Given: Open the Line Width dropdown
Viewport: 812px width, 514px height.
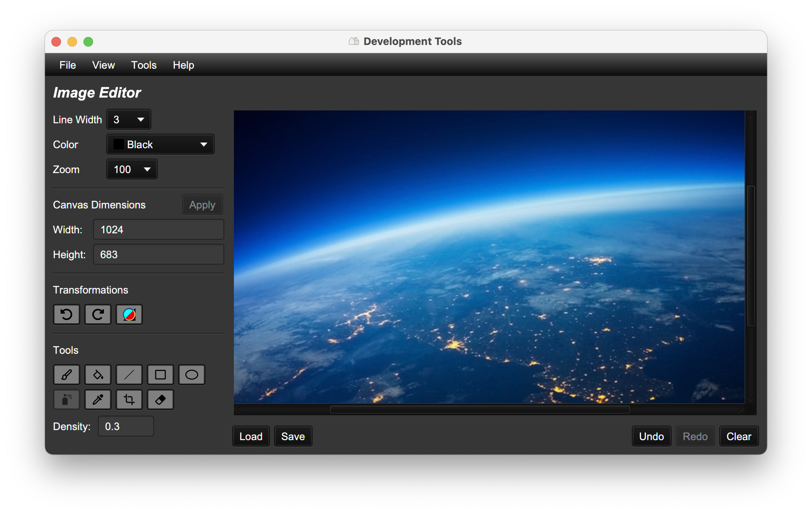Looking at the screenshot, I should [x=129, y=120].
